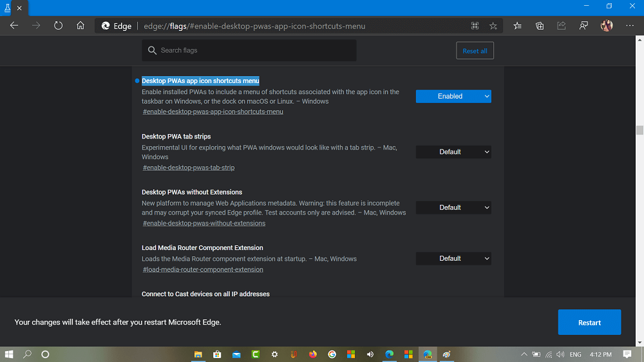This screenshot has width=644, height=362.
Task: Click the Edge logo in address bar
Action: coord(106,26)
